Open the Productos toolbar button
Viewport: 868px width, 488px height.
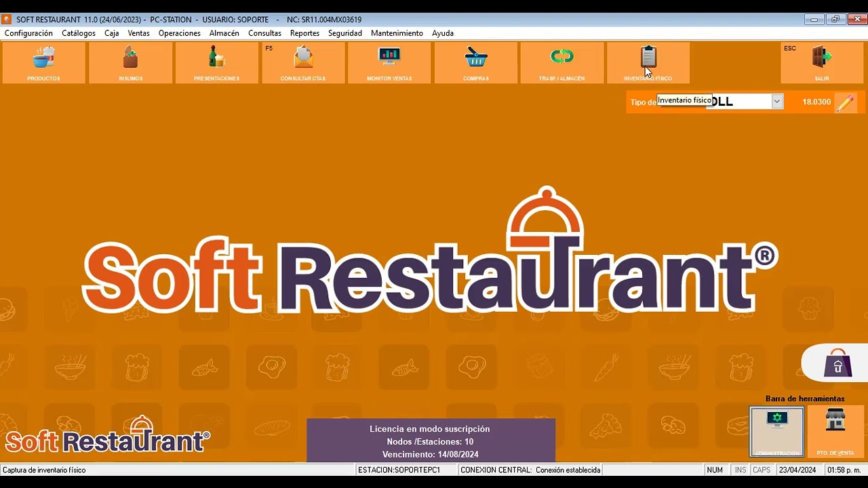44,63
